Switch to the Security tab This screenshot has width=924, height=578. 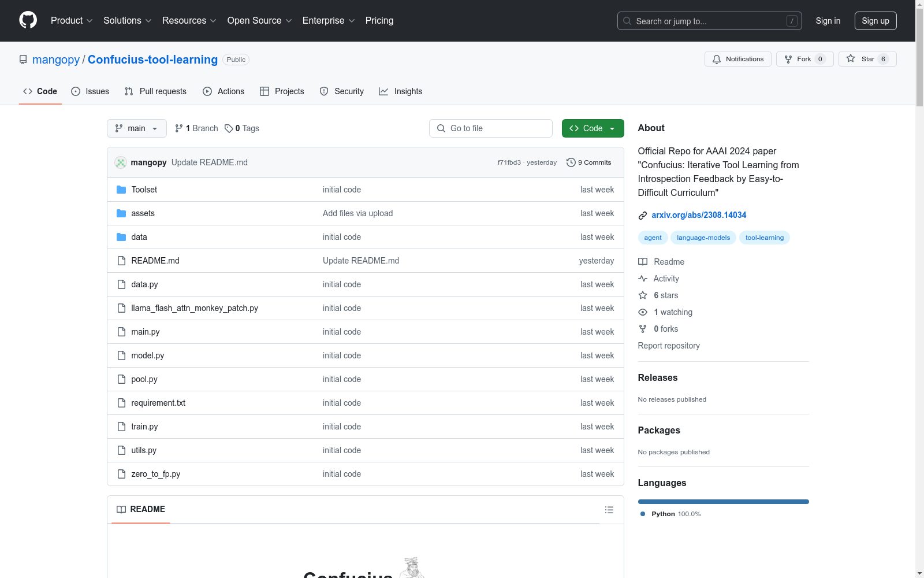coord(342,91)
